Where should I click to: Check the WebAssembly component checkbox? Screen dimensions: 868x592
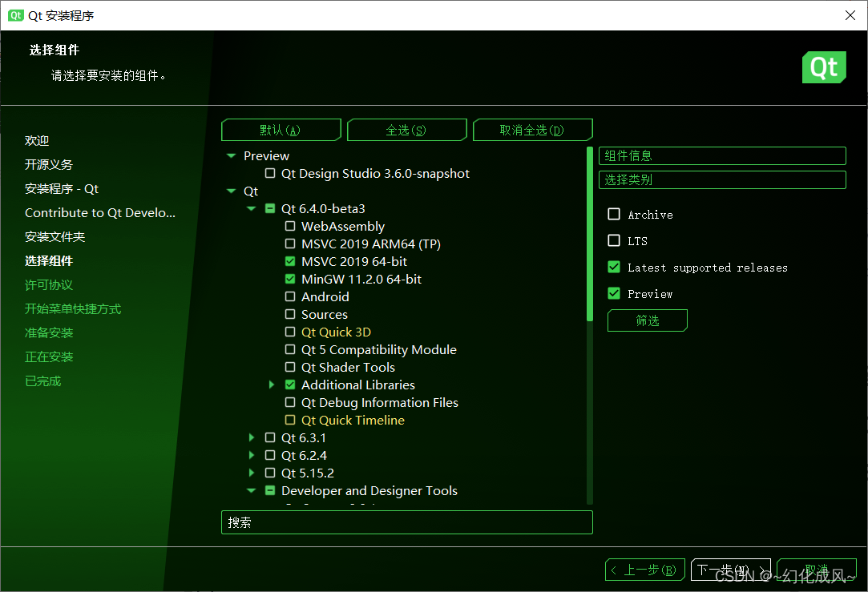tap(290, 227)
